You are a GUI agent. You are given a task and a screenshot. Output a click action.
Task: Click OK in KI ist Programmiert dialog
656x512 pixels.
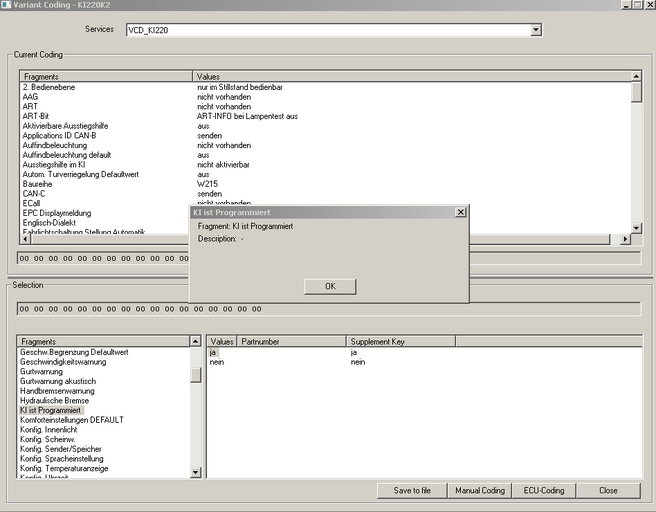330,286
